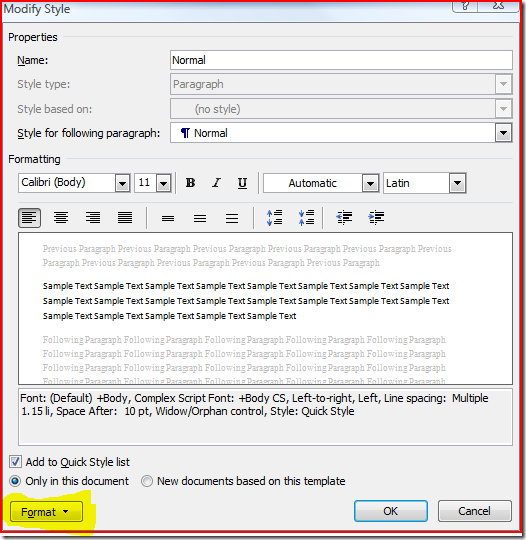Toggle Underline formatting button

[x=242, y=183]
